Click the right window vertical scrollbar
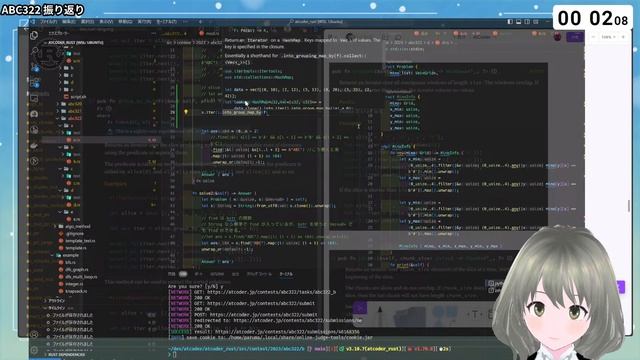Image resolution: width=640 pixels, height=360 pixels. pos(629,206)
